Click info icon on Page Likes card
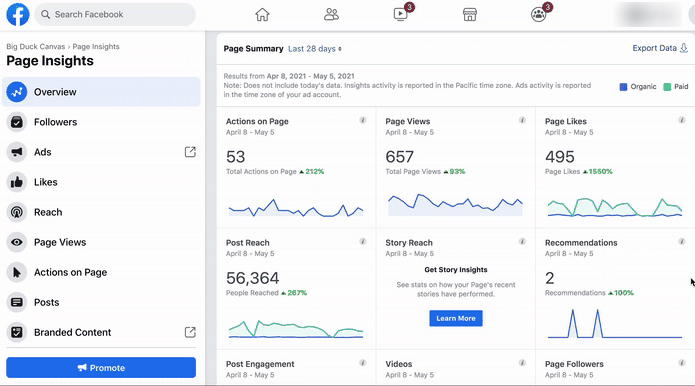The image size is (695, 386). click(x=682, y=120)
